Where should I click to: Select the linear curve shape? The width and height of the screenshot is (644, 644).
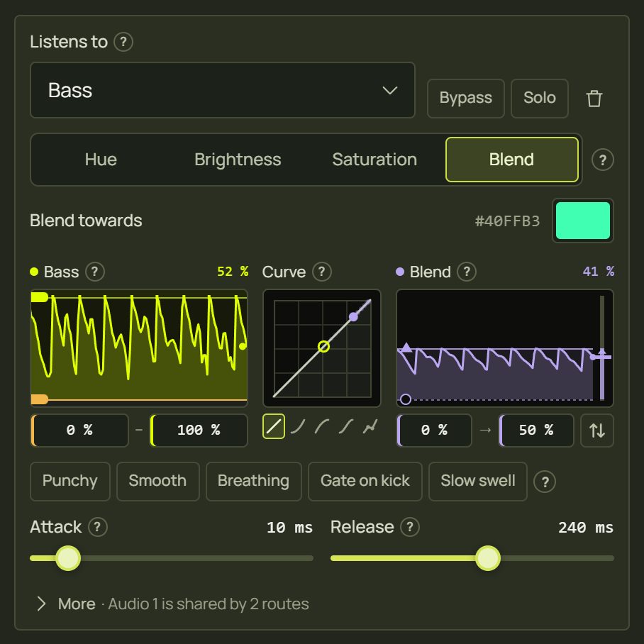pyautogui.click(x=274, y=427)
